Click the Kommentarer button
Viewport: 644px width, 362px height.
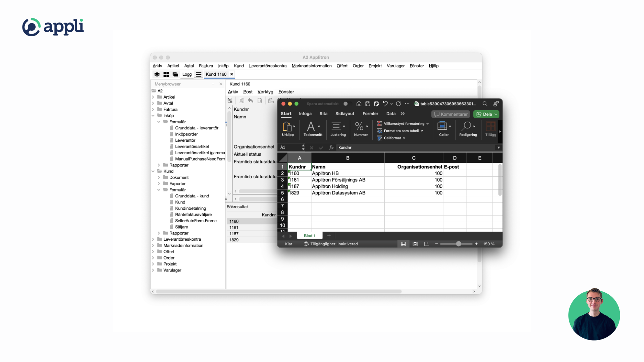pyautogui.click(x=451, y=114)
